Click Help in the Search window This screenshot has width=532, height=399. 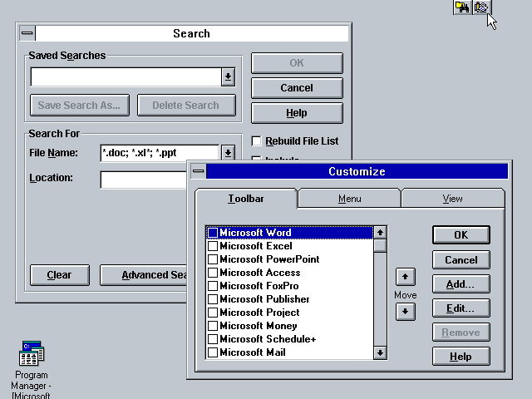click(x=297, y=113)
